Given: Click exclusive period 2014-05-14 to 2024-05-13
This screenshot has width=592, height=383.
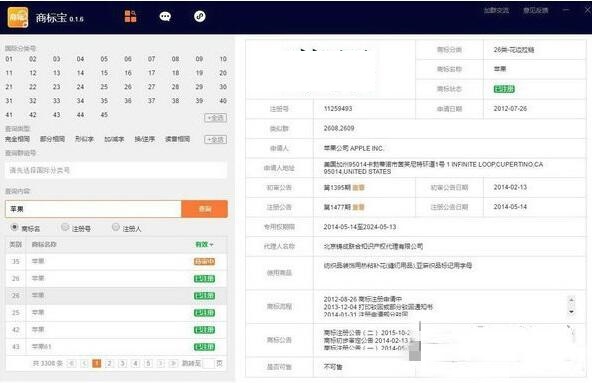Looking at the screenshot, I should (360, 227).
